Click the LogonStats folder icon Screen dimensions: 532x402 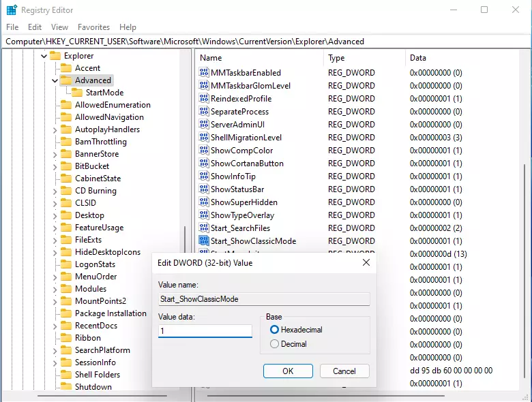(x=66, y=264)
